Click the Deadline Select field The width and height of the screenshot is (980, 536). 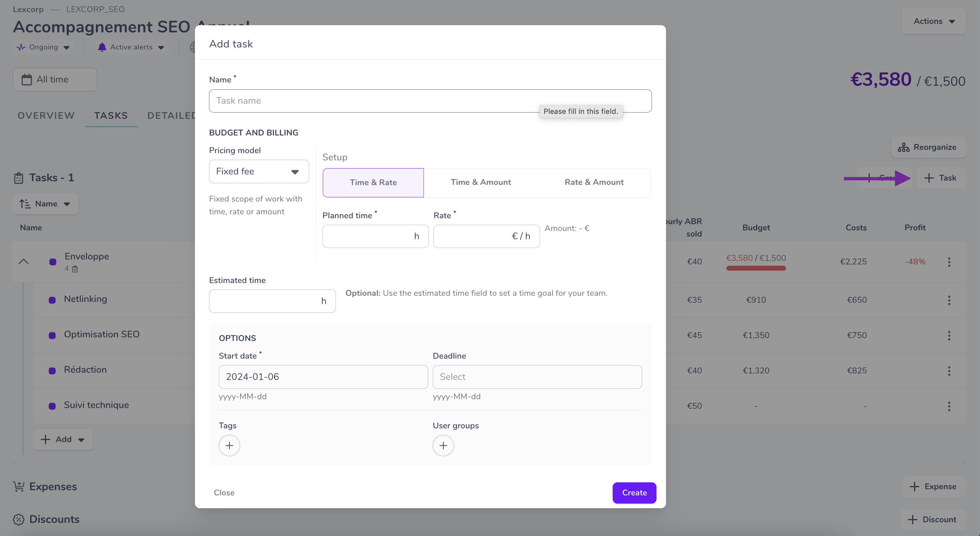(537, 377)
